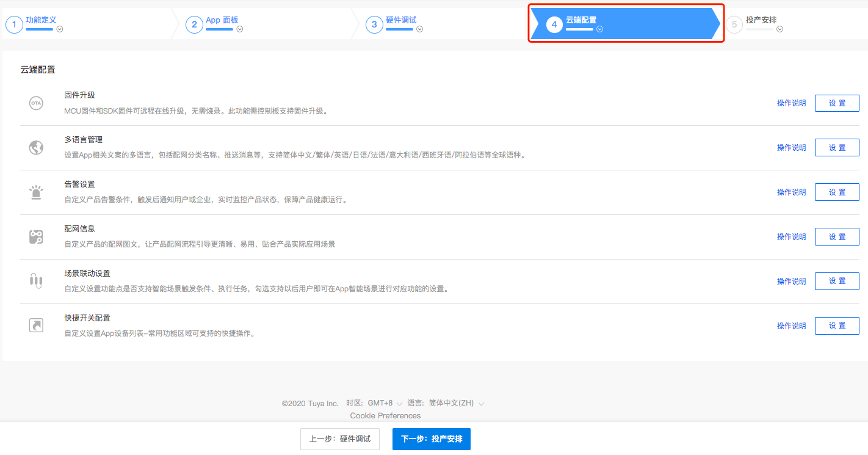The width and height of the screenshot is (868, 455).
Task: Click the 场景联动设置 scene linkage icon
Action: pos(36,281)
